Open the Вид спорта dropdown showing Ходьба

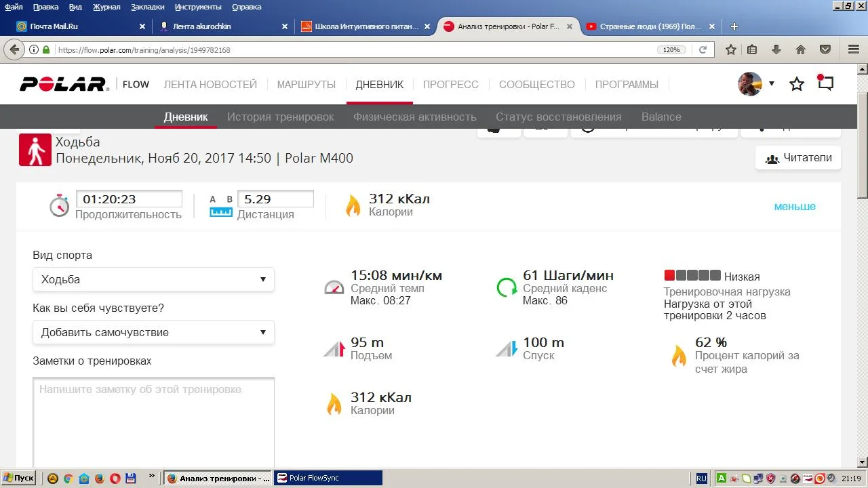click(153, 279)
